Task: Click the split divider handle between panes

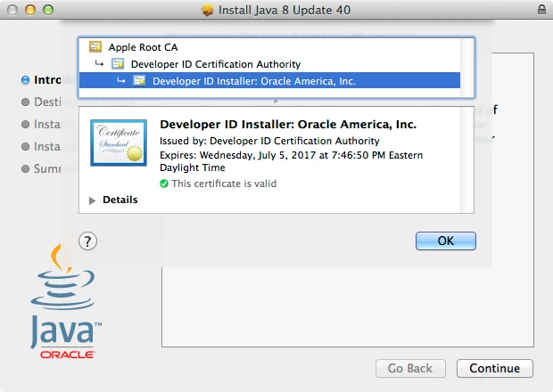Action: coord(276,102)
